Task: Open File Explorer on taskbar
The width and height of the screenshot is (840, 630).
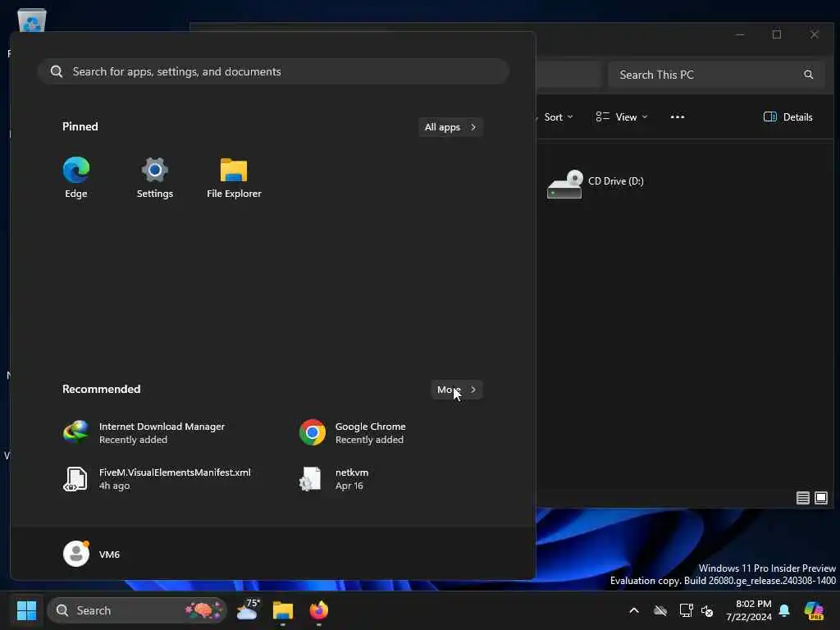Action: (283, 610)
